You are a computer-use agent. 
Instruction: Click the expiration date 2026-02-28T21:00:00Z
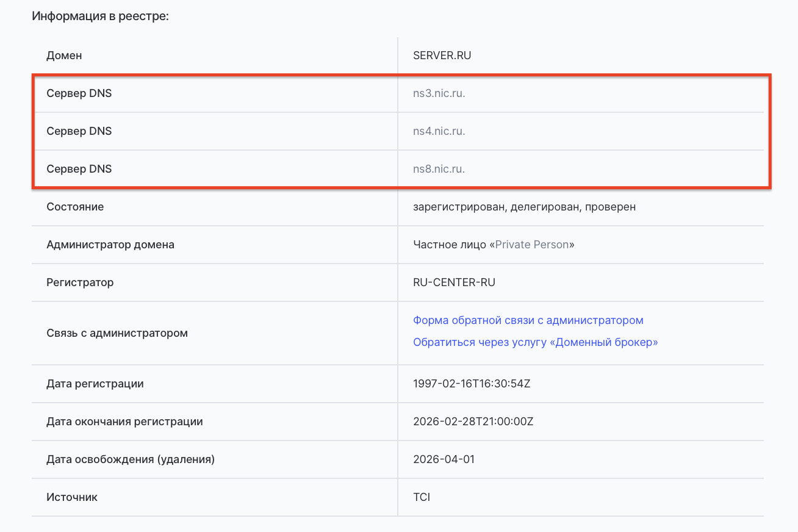(473, 422)
